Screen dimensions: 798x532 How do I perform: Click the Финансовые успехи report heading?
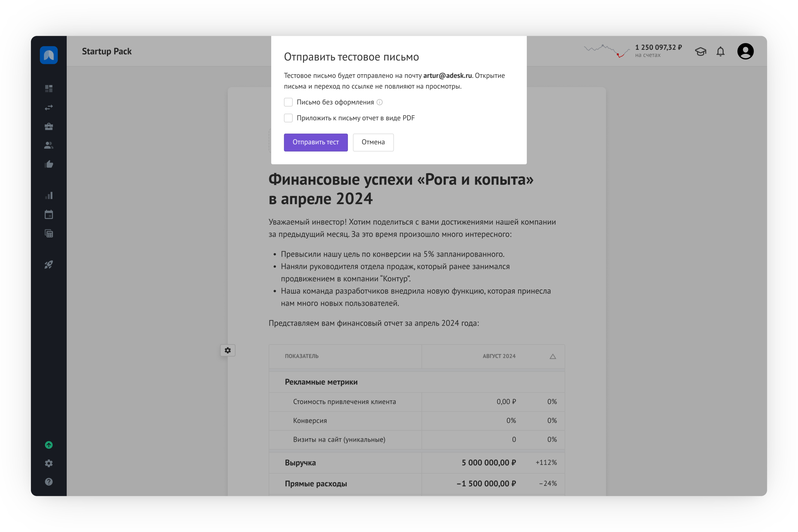(401, 189)
